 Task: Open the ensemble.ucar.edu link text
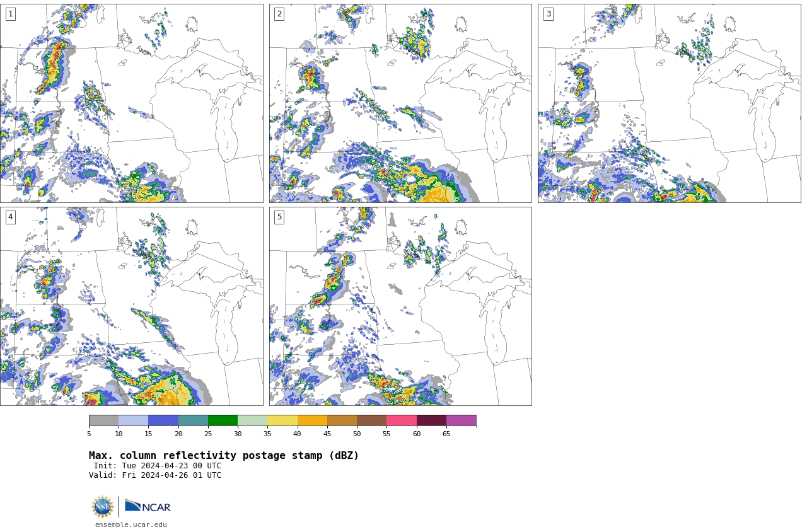click(131, 524)
